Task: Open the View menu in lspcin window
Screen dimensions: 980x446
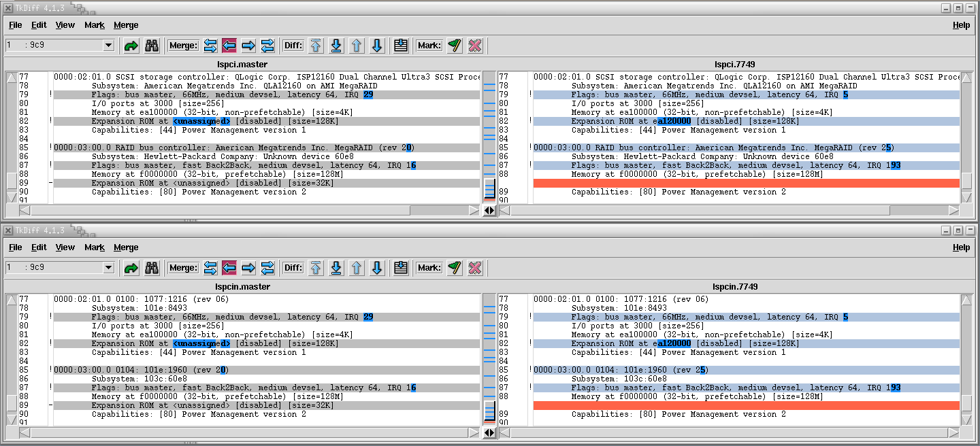Action: click(x=65, y=247)
